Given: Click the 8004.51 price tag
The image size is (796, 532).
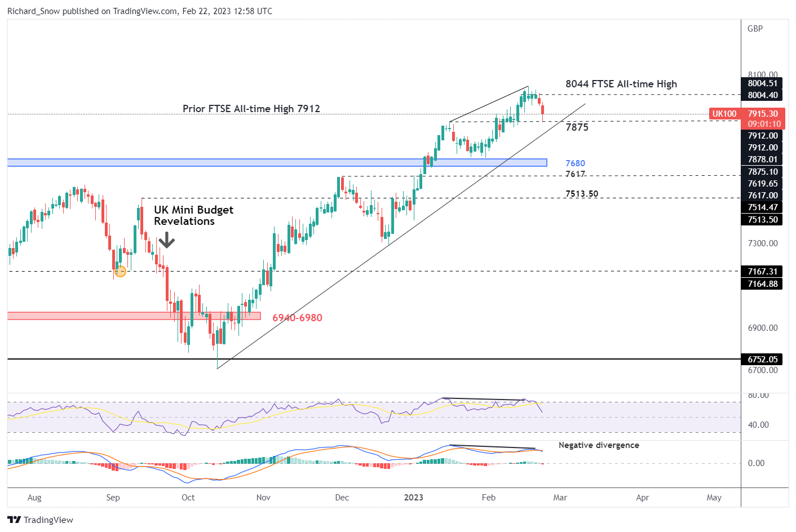Looking at the screenshot, I should [x=763, y=83].
